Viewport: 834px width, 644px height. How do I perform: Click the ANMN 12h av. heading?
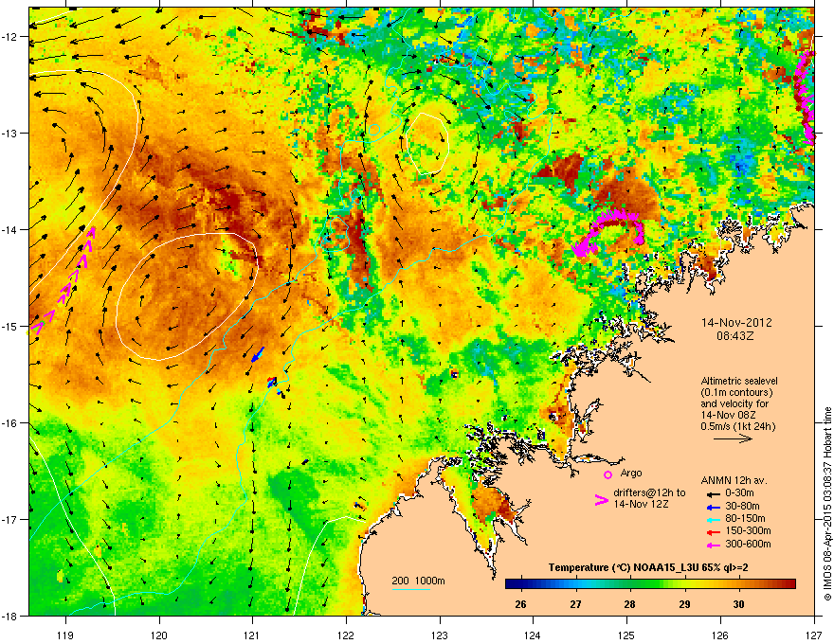click(734, 480)
